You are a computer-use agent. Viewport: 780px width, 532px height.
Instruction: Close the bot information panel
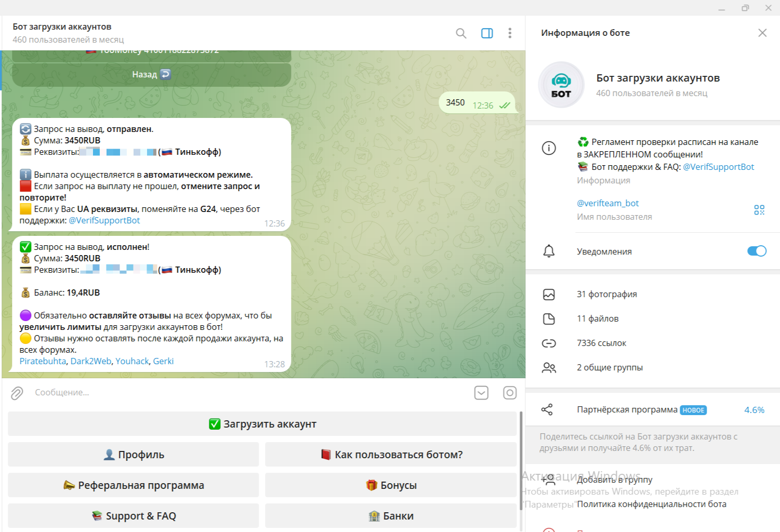(762, 33)
